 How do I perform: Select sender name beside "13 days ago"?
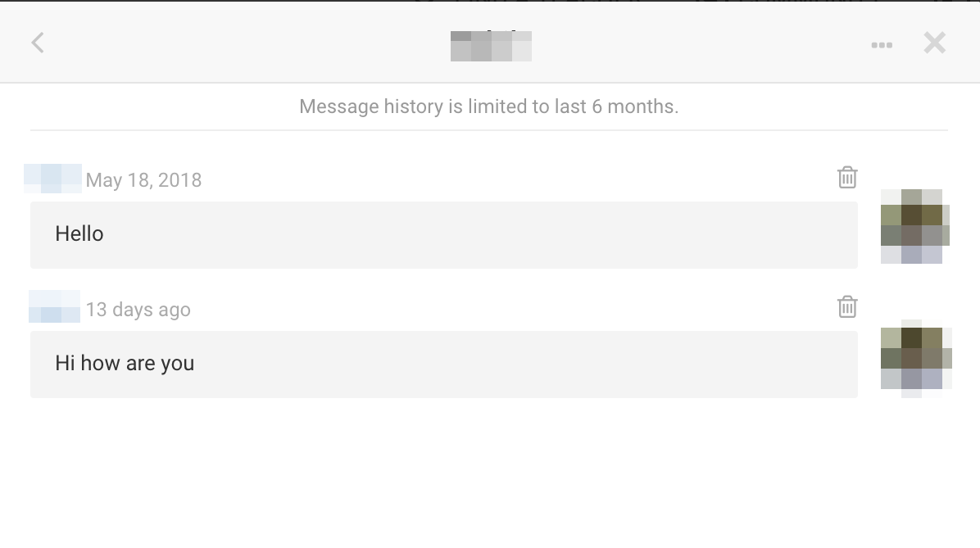click(54, 306)
